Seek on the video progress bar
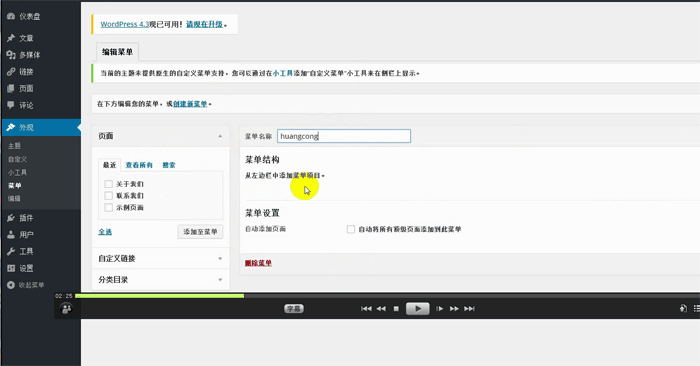This screenshot has height=366, width=700. pyautogui.click(x=388, y=296)
